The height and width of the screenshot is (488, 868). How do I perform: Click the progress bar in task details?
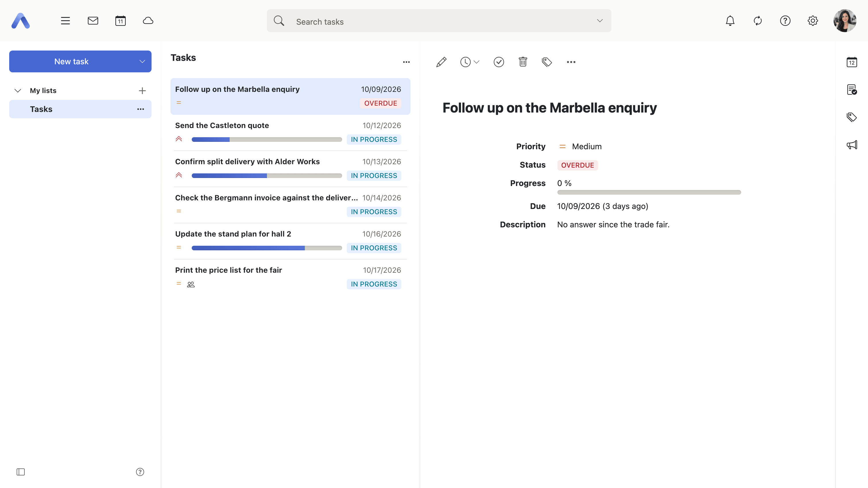(649, 192)
